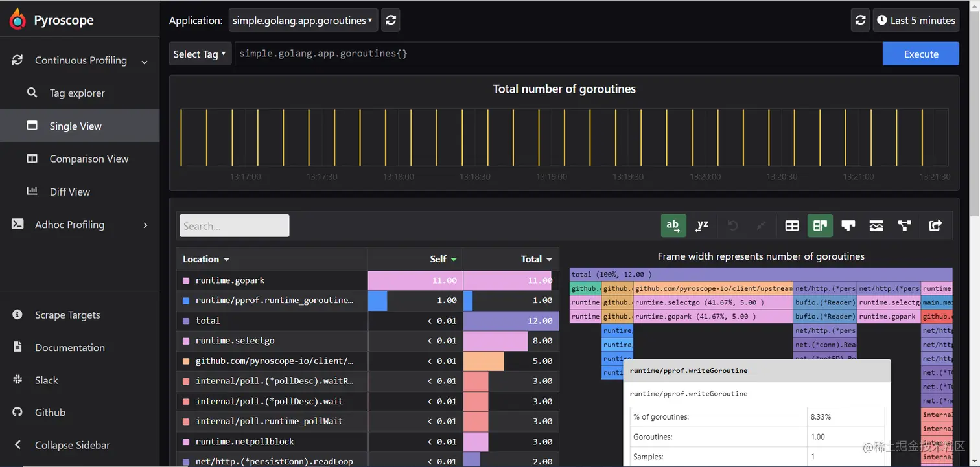Click the blue swatch beside runtime/pprof.runtime_goroutine
This screenshot has width=980, height=467.
(186, 301)
